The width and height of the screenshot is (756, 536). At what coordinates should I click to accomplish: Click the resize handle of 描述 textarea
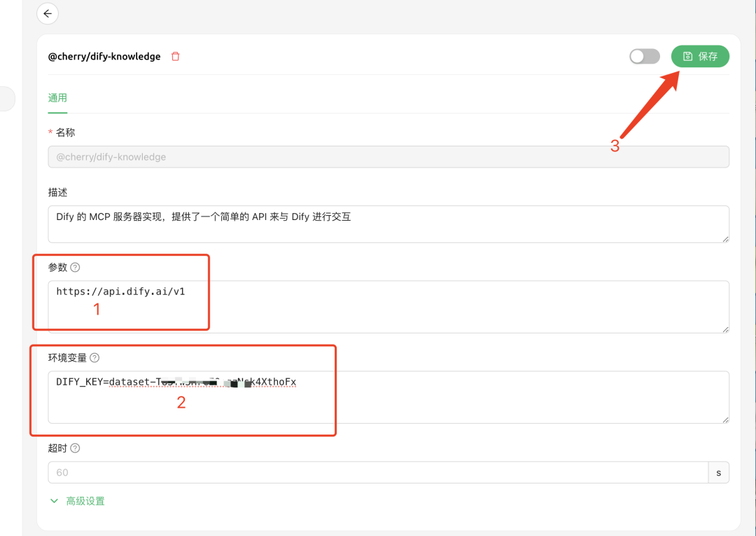(725, 239)
